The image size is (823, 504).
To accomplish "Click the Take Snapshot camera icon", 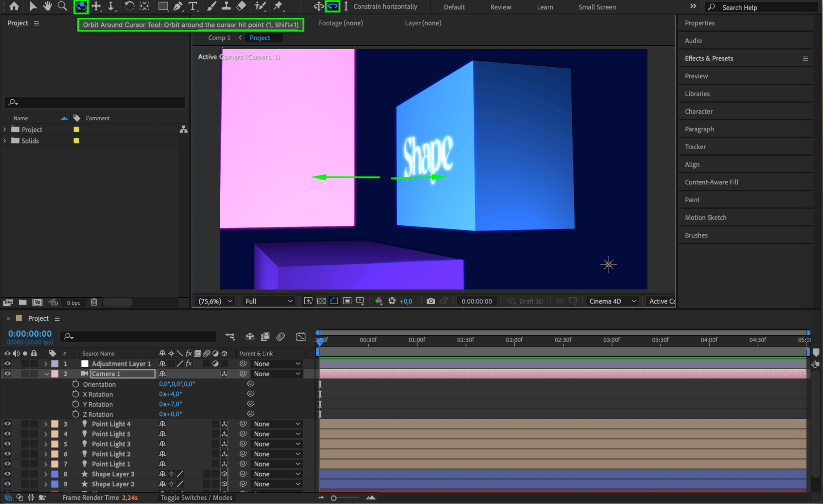I will pyautogui.click(x=431, y=301).
